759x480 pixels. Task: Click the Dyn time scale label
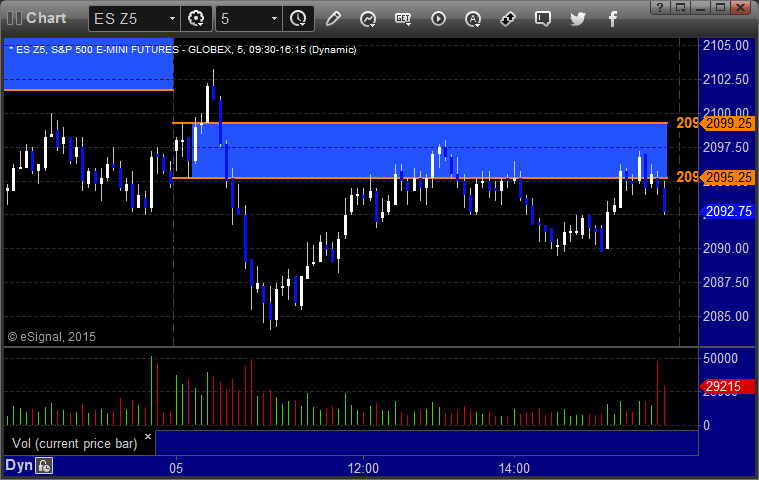(x=19, y=465)
